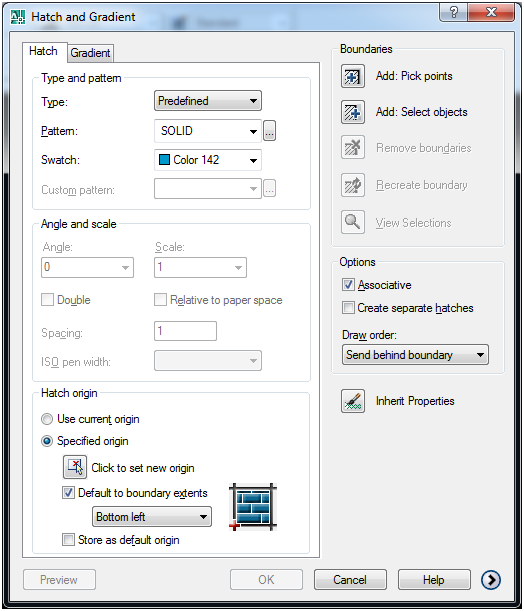Close the Hatch and Gradient dialog
524x611 pixels.
491,12
